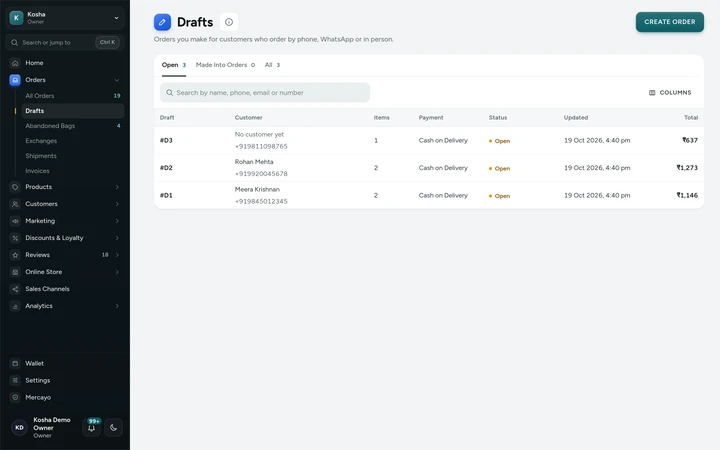Click the Mercayo icon
The image size is (720, 450).
pos(15,397)
